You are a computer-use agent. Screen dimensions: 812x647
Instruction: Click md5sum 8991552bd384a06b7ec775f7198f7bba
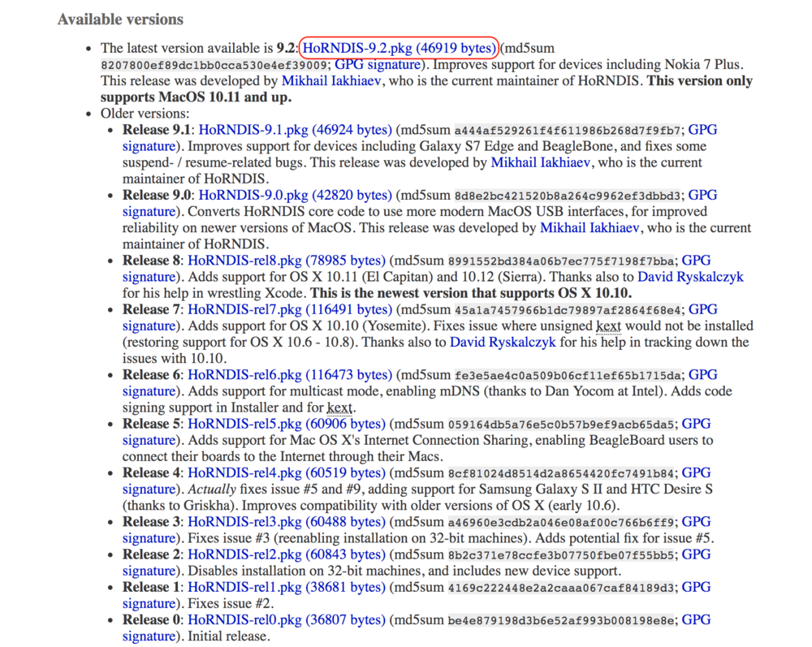(x=561, y=261)
